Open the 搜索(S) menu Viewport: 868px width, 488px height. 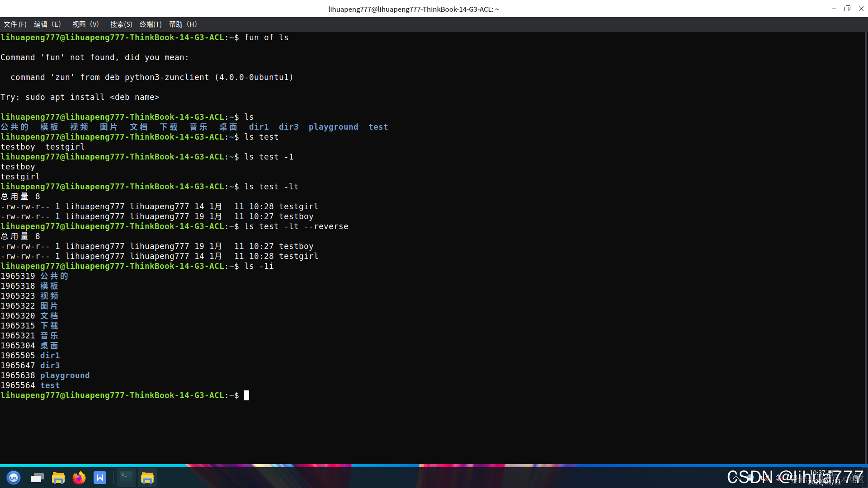click(121, 24)
